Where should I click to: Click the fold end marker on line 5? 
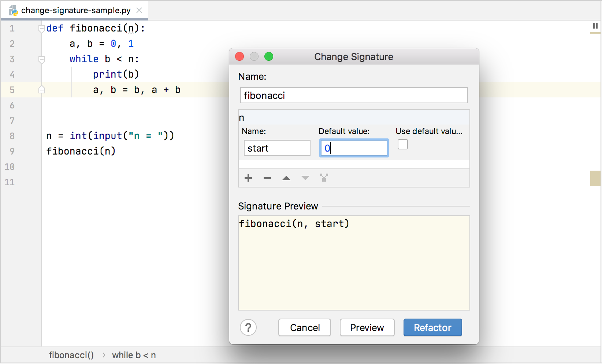click(x=42, y=90)
